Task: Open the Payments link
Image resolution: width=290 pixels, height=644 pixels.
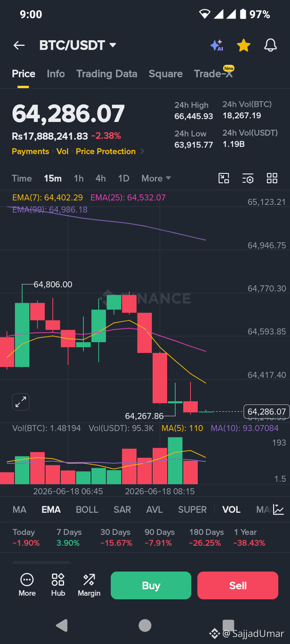Action: (x=30, y=151)
